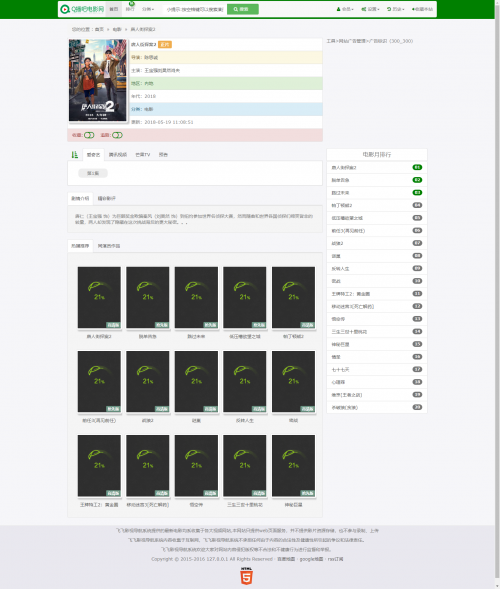
Task: Click the sort order icon beside source tabs
Action: pyautogui.click(x=75, y=155)
